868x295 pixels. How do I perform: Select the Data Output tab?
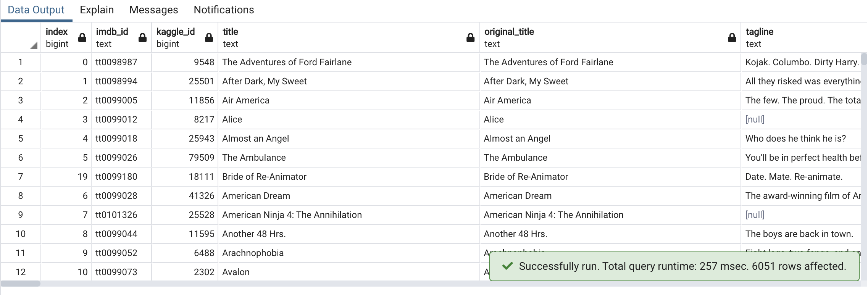click(36, 10)
